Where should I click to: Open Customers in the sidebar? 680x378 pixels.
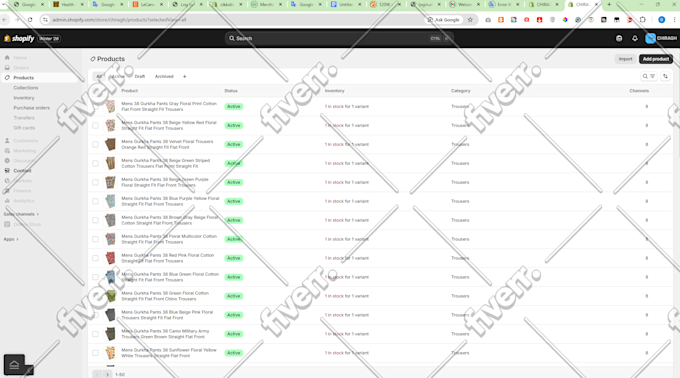click(25, 140)
